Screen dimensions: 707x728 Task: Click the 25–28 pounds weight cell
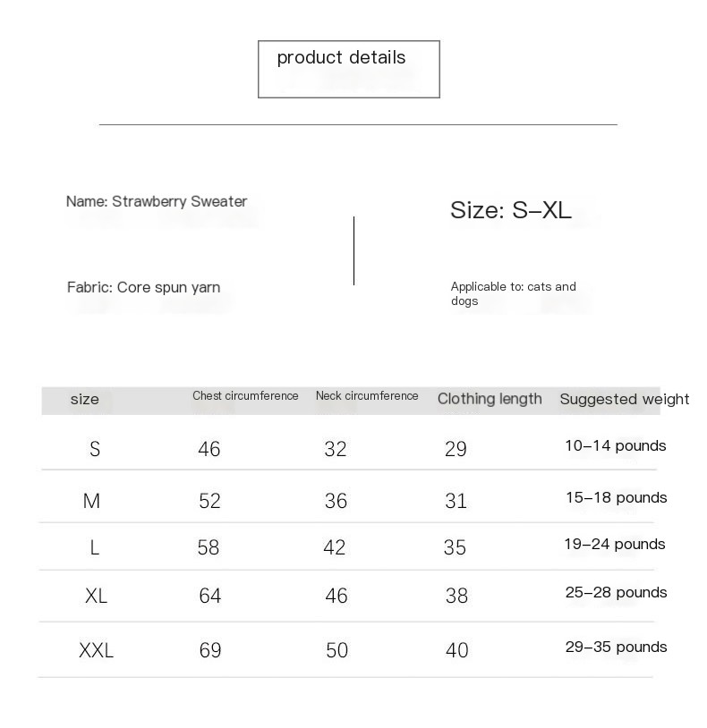pyautogui.click(x=616, y=592)
